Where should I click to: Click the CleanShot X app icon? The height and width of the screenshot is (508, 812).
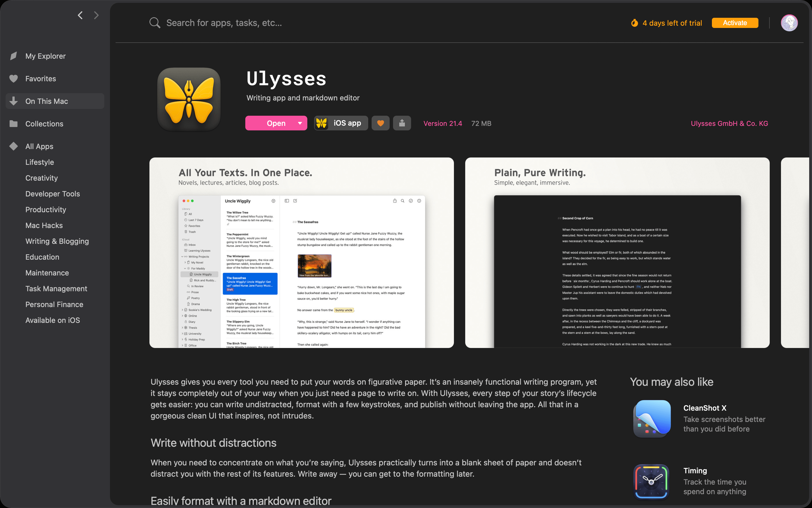[652, 419]
